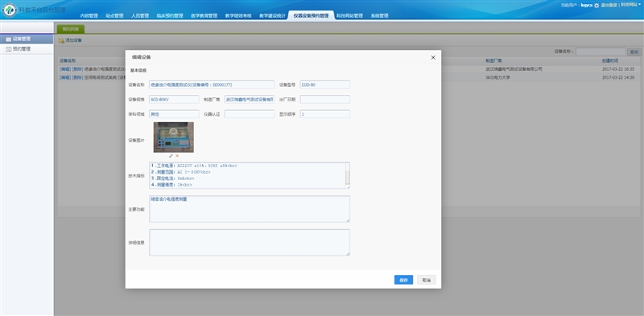Remove the device image with the orange X icon

(177, 156)
